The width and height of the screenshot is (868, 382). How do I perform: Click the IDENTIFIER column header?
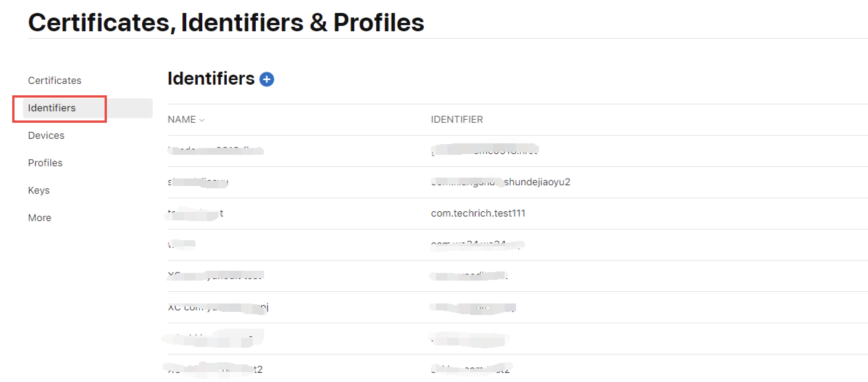point(457,120)
